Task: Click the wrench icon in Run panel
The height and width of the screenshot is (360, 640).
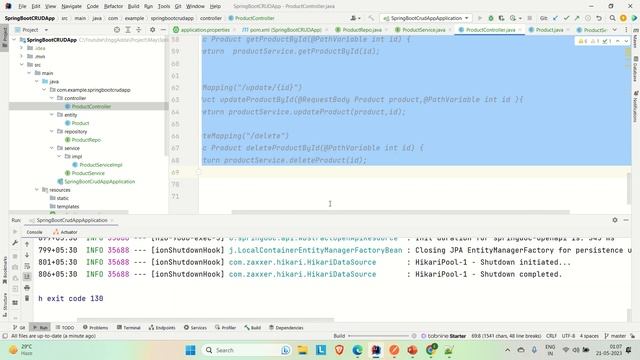Action: (x=15, y=243)
